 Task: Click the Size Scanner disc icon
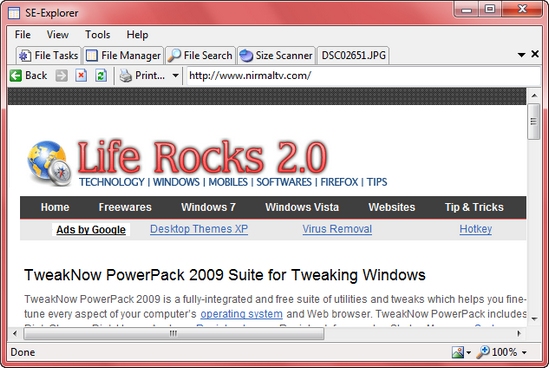[x=246, y=56]
